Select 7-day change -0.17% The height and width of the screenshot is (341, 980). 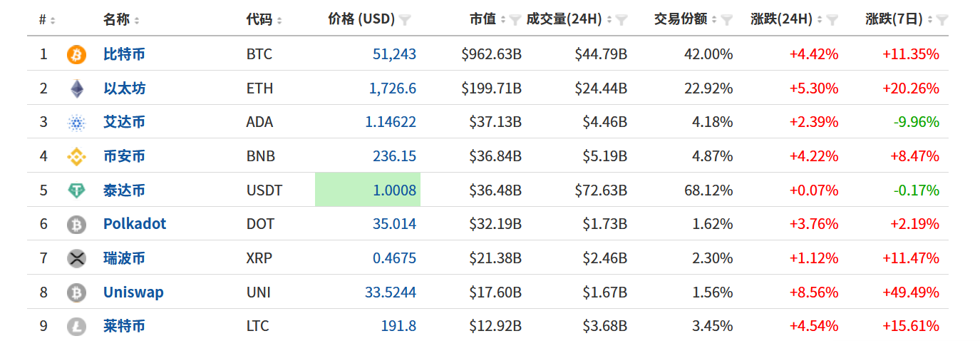(917, 190)
